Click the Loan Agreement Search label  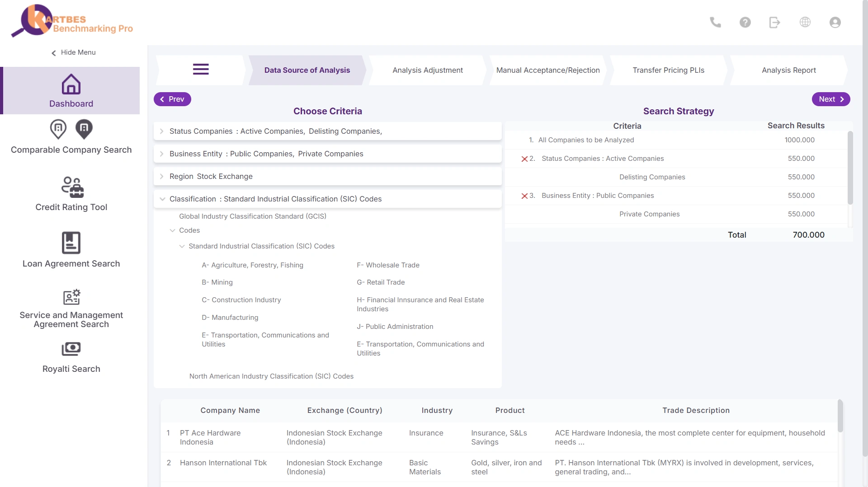[x=71, y=264]
